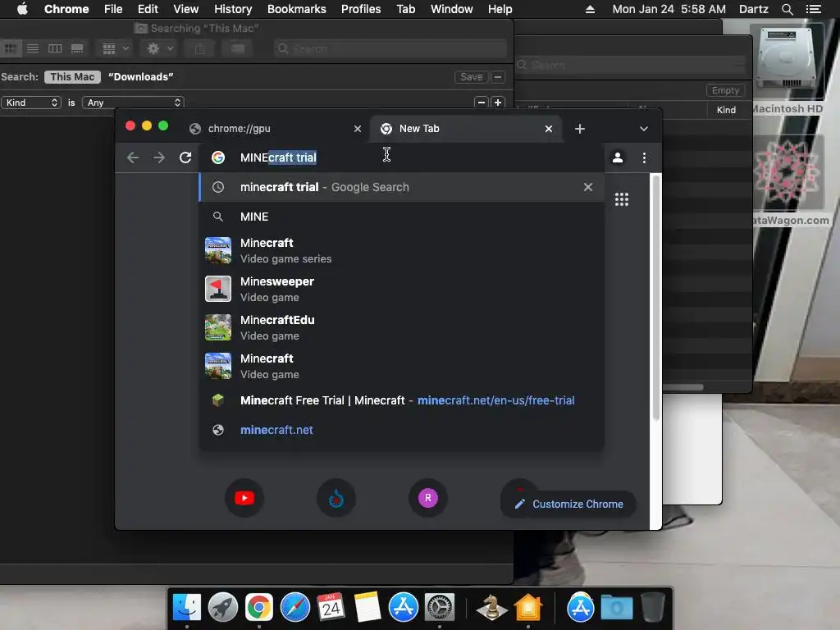
Task: Open the Kind criteria dropdown in Finder
Action: (31, 103)
